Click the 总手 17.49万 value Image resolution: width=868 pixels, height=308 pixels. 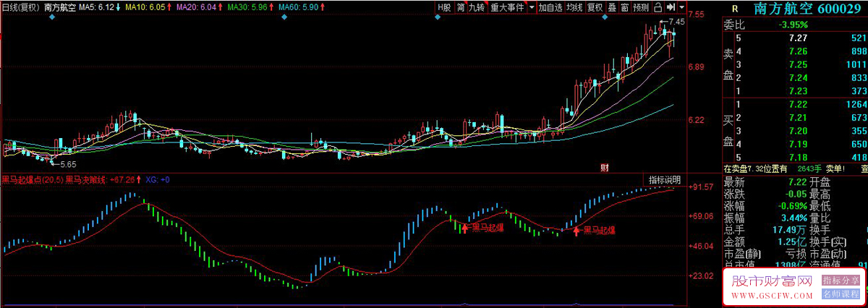(788, 231)
